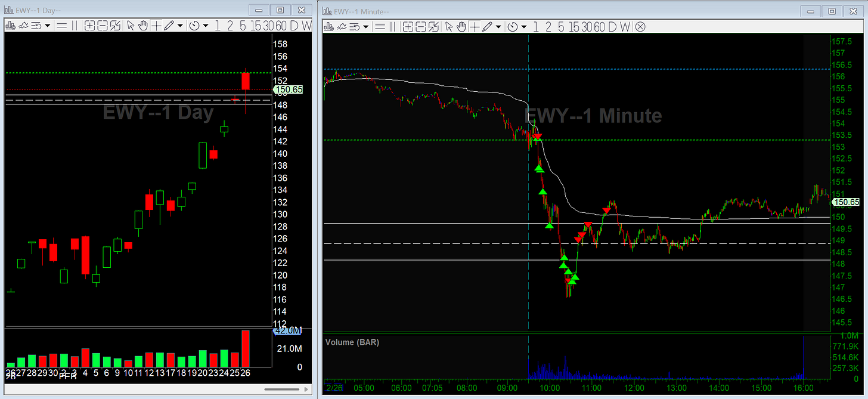Switch 1 Day window to 2-minute timeframe
This screenshot has height=399, width=868.
pyautogui.click(x=230, y=26)
